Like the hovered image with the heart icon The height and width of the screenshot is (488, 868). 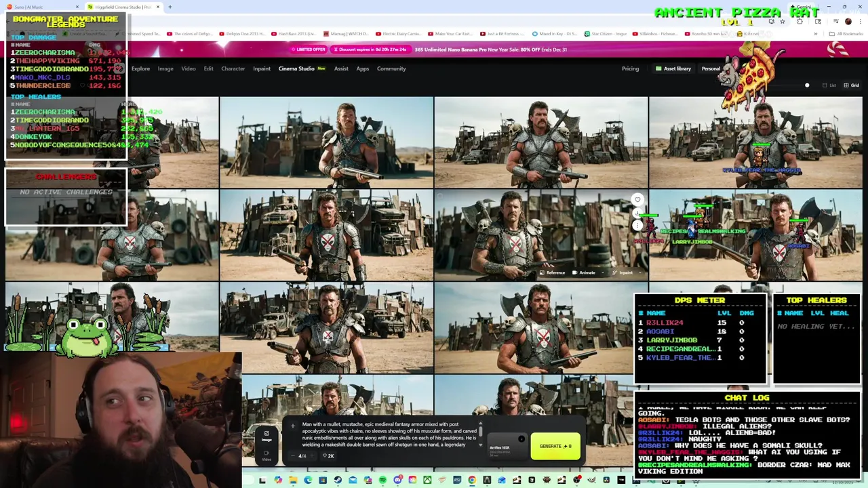tap(637, 200)
